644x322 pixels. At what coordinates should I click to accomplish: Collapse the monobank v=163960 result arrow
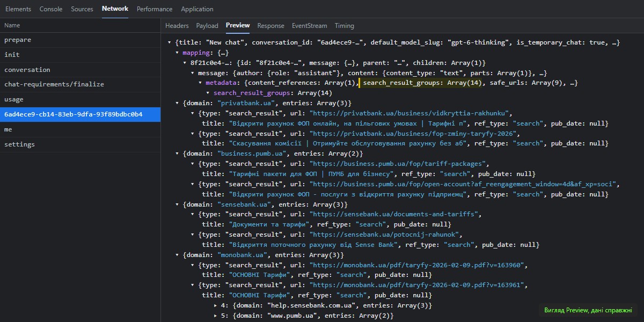tap(193, 265)
